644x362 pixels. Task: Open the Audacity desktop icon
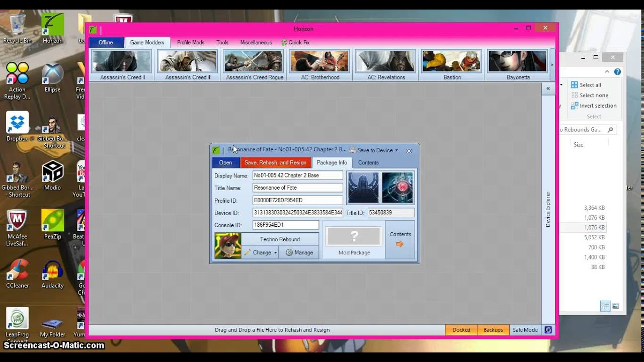[x=52, y=274]
